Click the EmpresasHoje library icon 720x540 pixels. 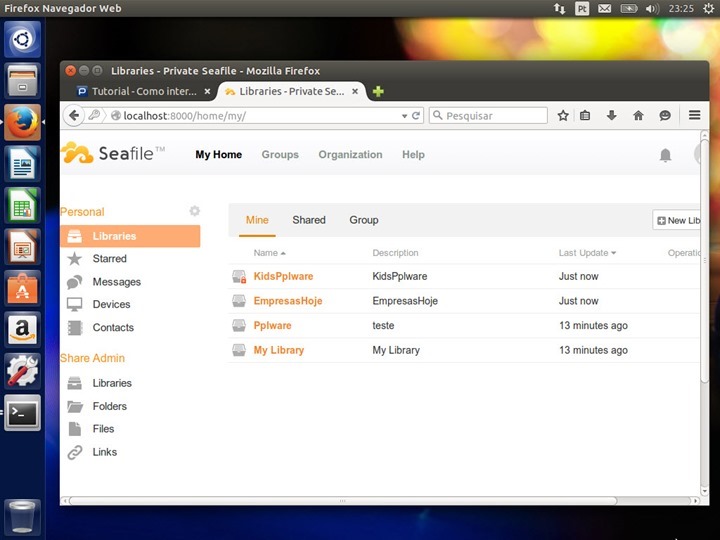(x=239, y=301)
